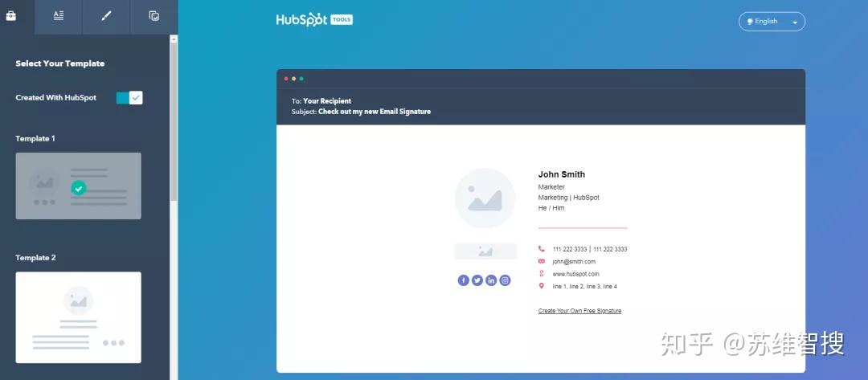Open the briefcase templates tab

pos(10,16)
